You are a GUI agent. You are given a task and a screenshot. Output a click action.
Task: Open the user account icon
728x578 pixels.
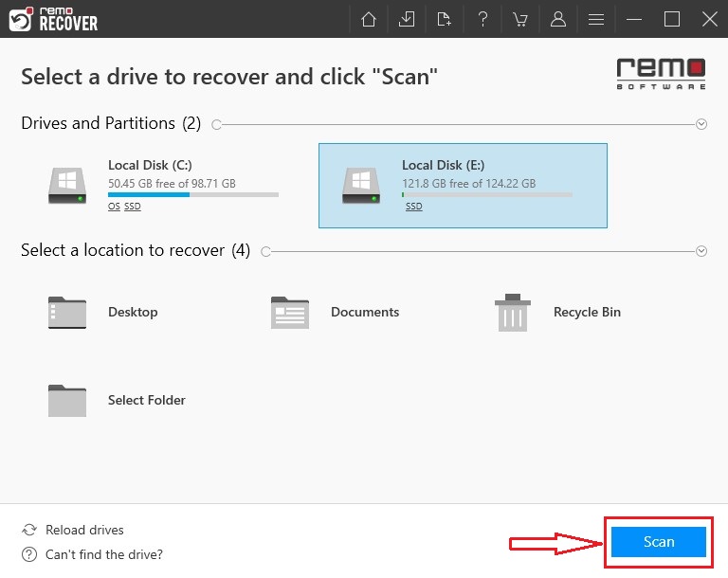pyautogui.click(x=558, y=19)
